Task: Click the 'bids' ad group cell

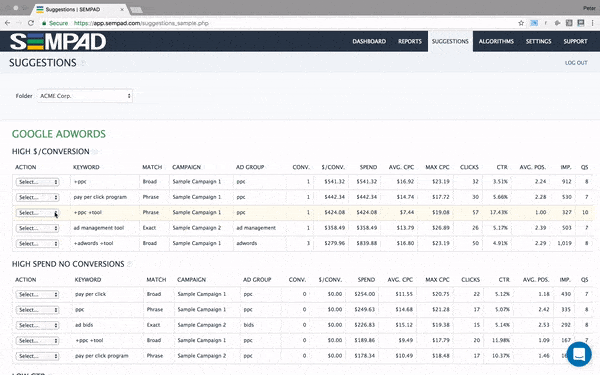Action: point(249,325)
